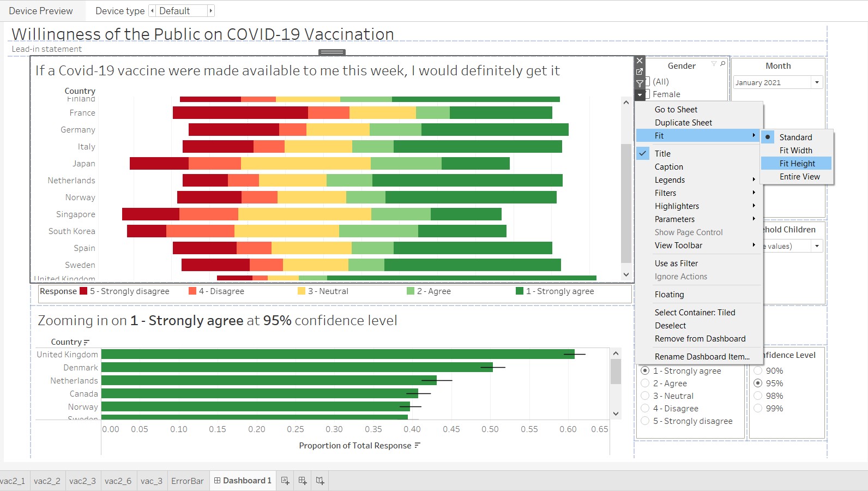Click the New Story icon
The height and width of the screenshot is (491, 868).
pos(320,481)
